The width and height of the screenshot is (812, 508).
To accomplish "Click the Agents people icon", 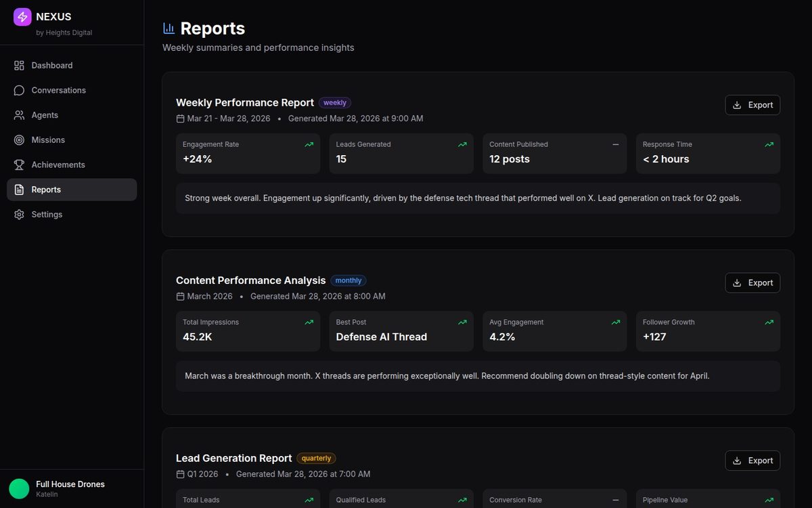I will pyautogui.click(x=19, y=115).
